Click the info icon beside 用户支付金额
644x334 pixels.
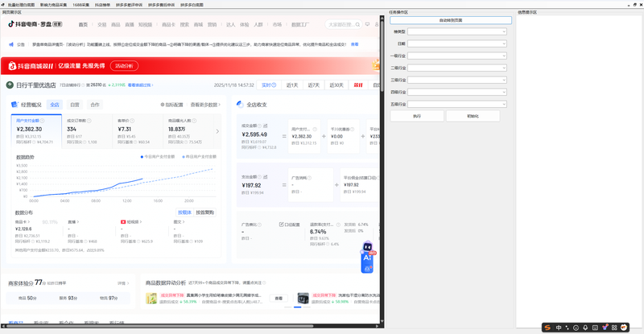click(x=43, y=121)
